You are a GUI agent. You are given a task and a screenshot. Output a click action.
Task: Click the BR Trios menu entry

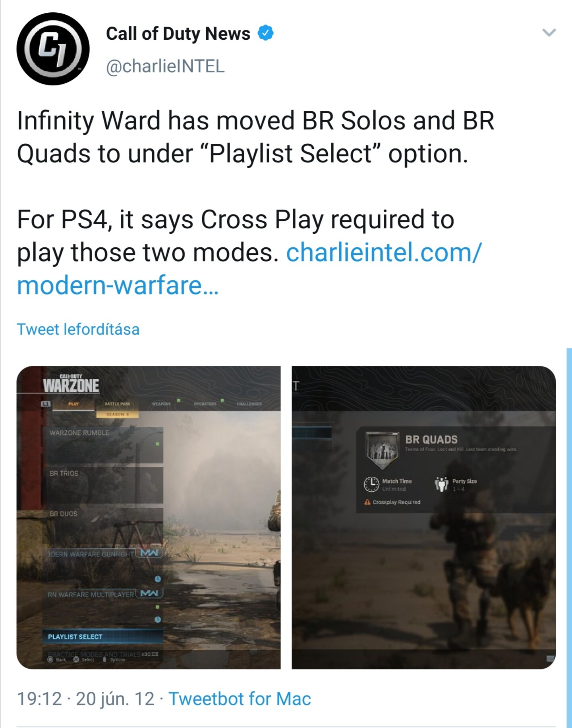pyautogui.click(x=103, y=485)
